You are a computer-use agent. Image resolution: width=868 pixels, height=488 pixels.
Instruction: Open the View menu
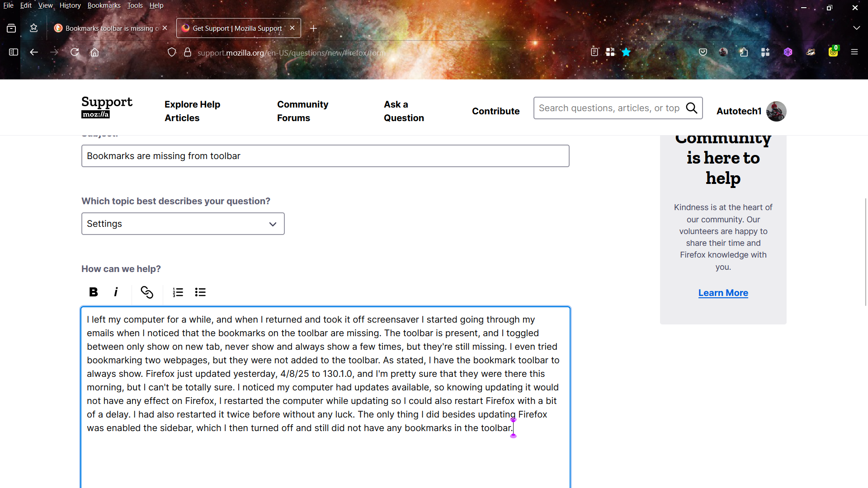pos(45,5)
